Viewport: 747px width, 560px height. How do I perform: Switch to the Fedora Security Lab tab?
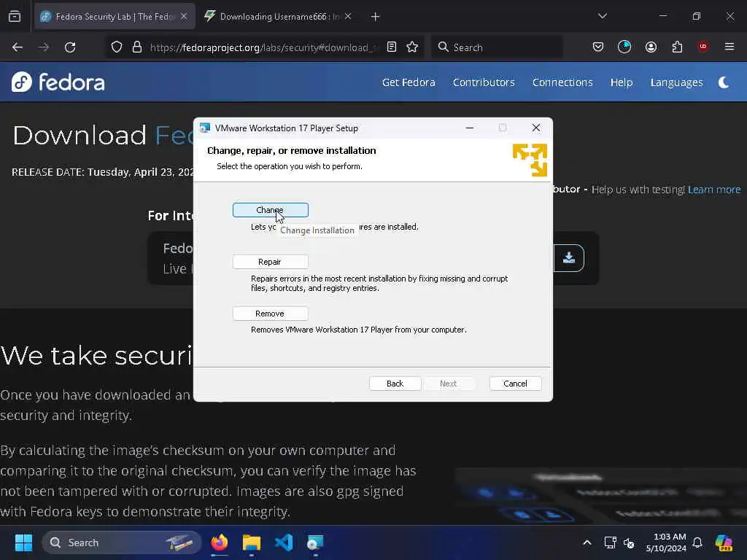115,17
